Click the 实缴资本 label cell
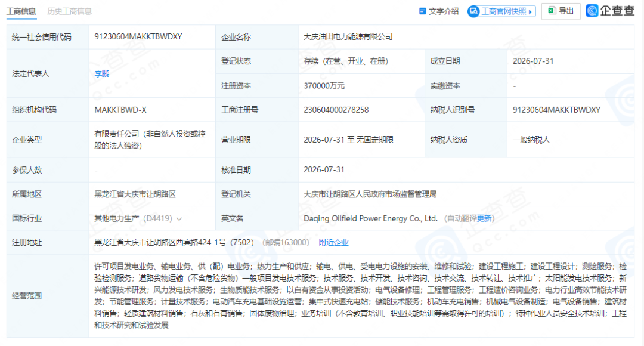The image size is (644, 346). (x=466, y=86)
